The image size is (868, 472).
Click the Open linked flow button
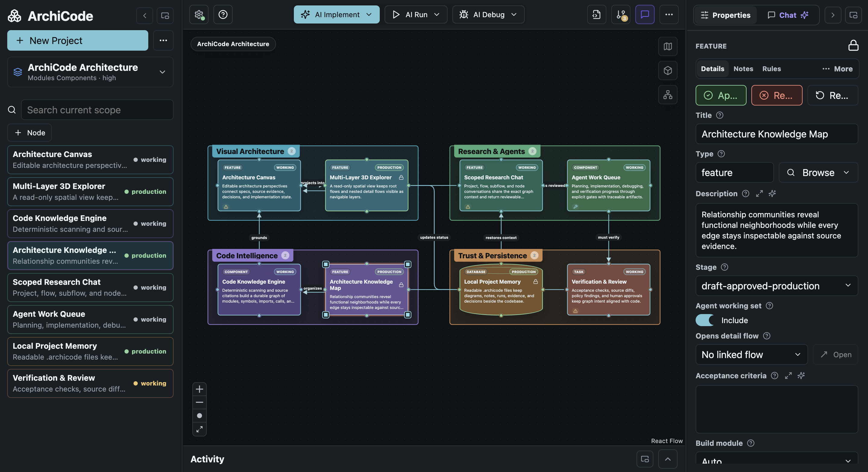(x=835, y=354)
